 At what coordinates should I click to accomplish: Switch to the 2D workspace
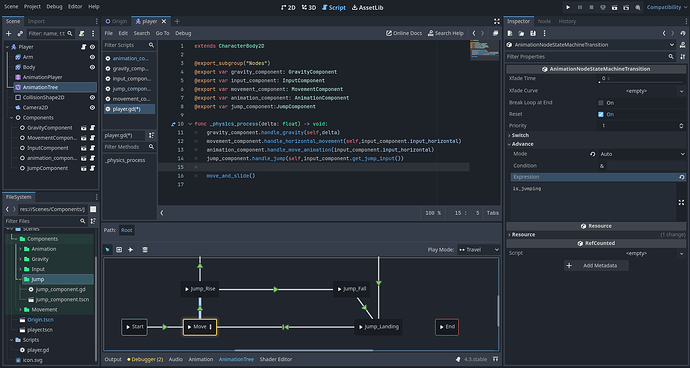[288, 7]
